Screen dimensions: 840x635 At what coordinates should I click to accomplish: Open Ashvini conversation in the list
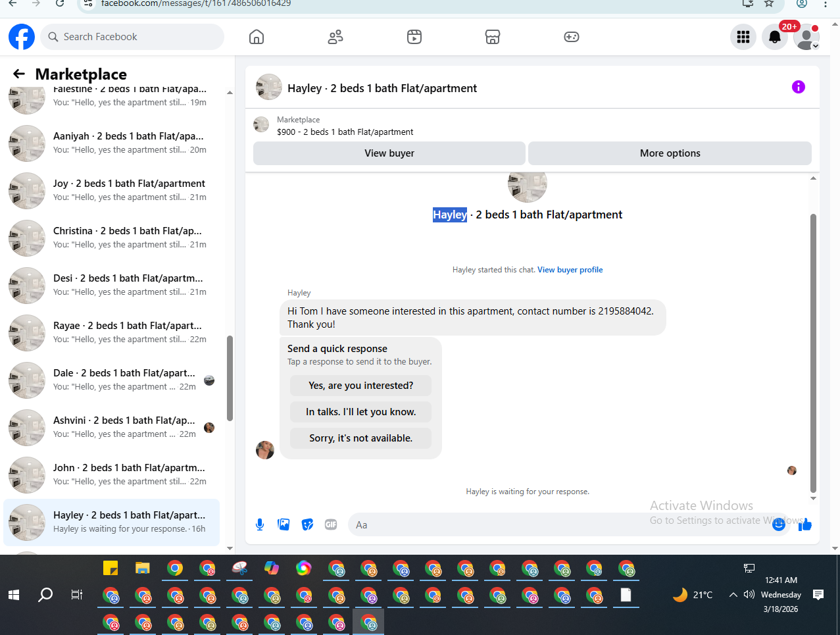(112, 427)
